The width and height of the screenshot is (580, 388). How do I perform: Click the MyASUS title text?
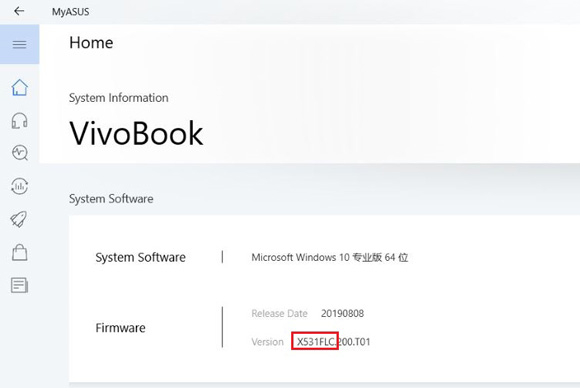[x=70, y=12]
